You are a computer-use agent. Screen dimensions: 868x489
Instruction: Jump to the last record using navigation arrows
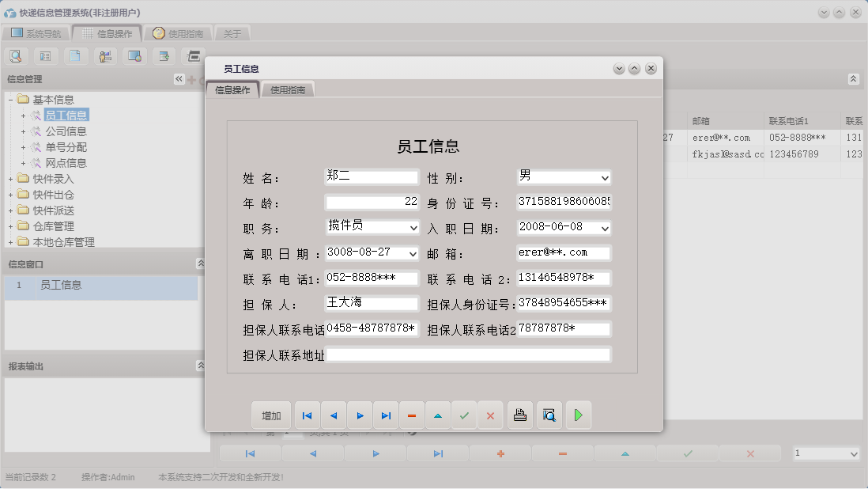click(x=386, y=415)
